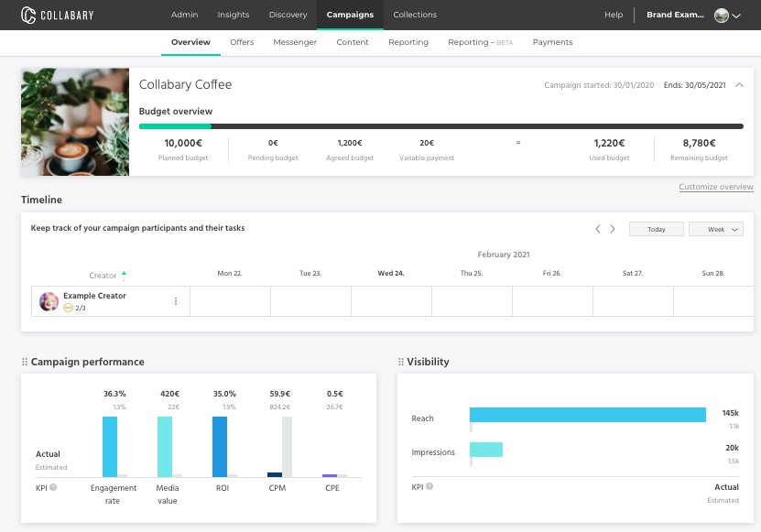This screenshot has width=761, height=532.
Task: Go to next week in timeline
Action: 613,229
